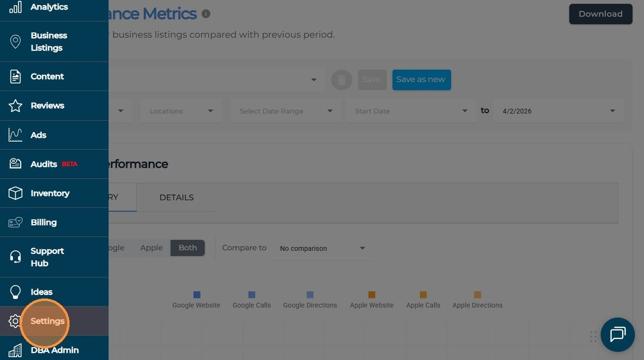Click the Support Hub headset icon
Image resolution: width=644 pixels, height=360 pixels.
(15, 257)
